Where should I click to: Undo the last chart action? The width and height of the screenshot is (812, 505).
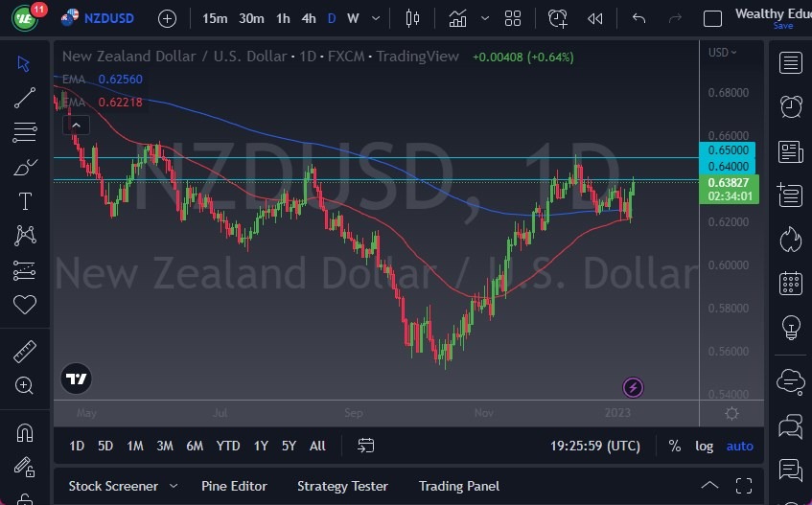[639, 18]
